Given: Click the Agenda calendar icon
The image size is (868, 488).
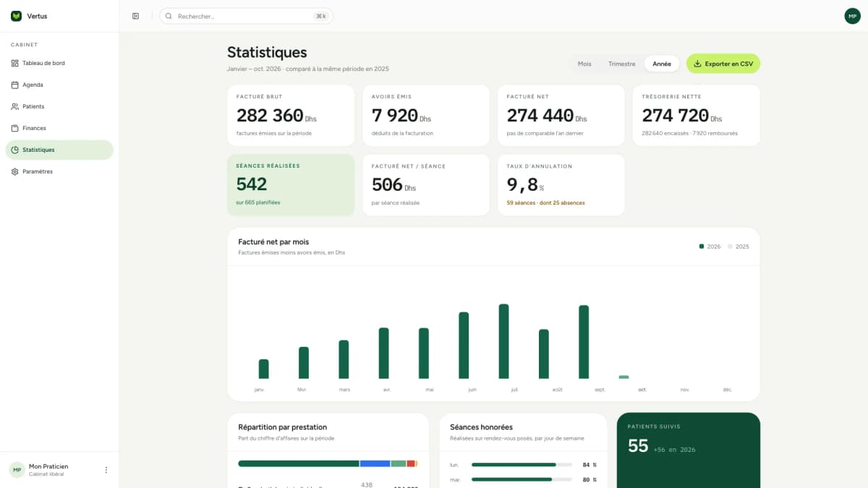Looking at the screenshot, I should (15, 85).
